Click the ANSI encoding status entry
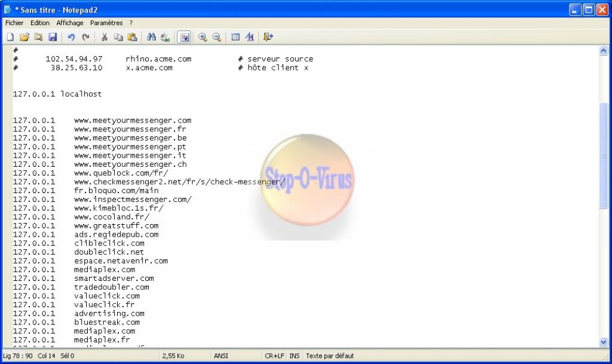 (x=221, y=356)
